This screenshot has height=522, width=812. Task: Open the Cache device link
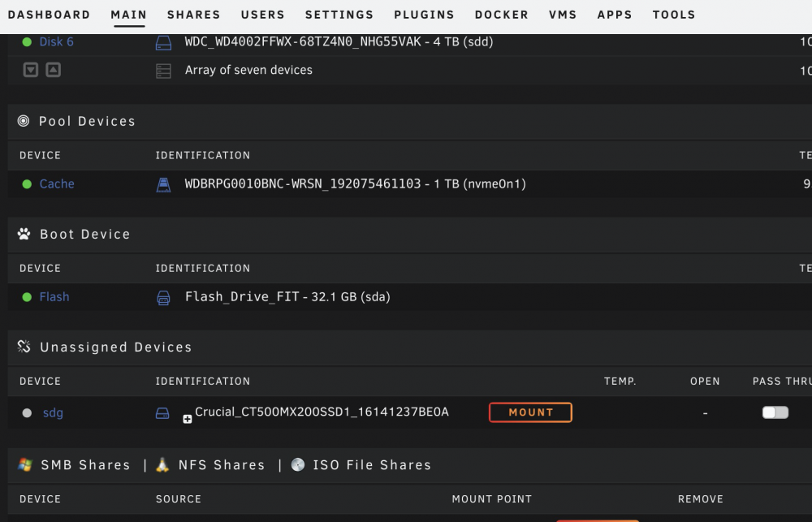[x=57, y=183]
